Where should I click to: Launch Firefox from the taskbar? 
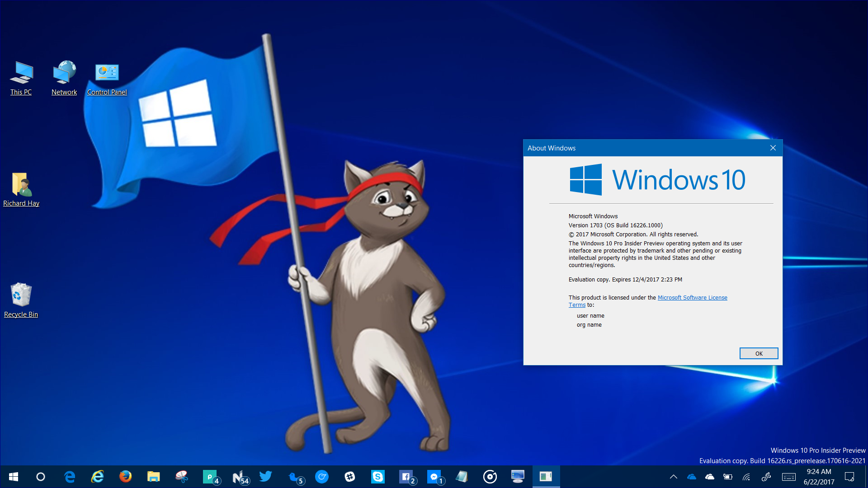tap(125, 477)
